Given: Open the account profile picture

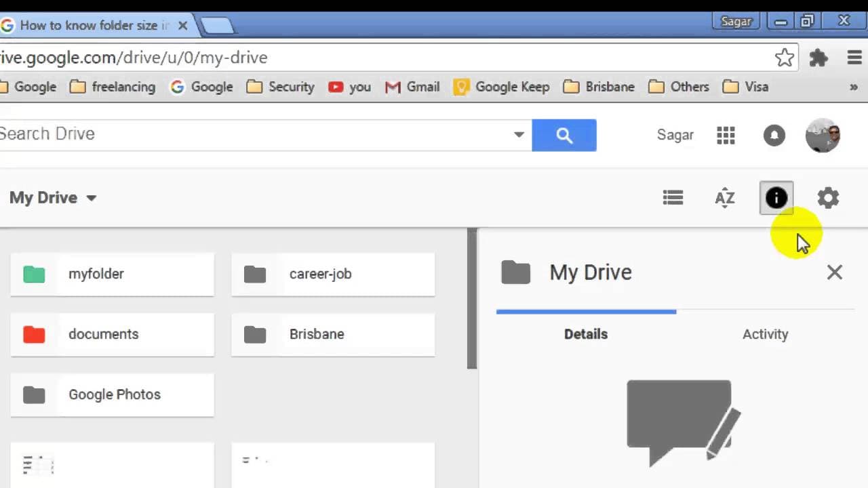Looking at the screenshot, I should pos(823,135).
